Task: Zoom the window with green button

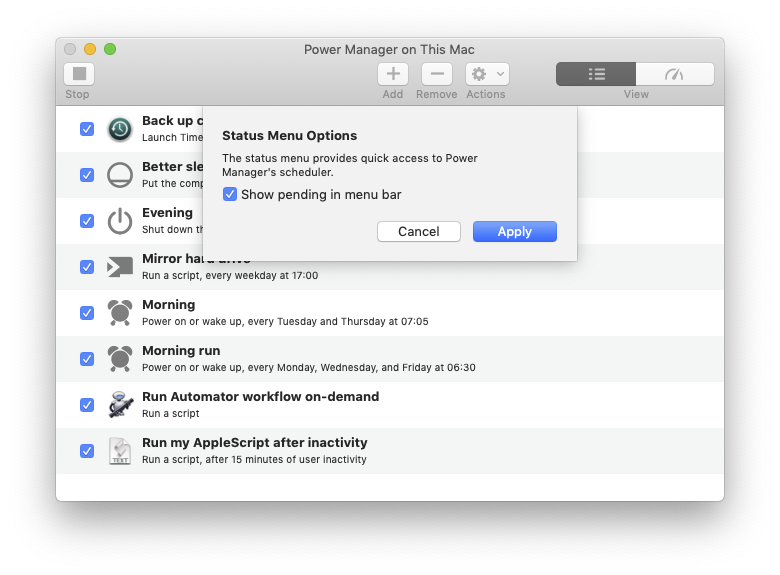Action: pyautogui.click(x=110, y=49)
